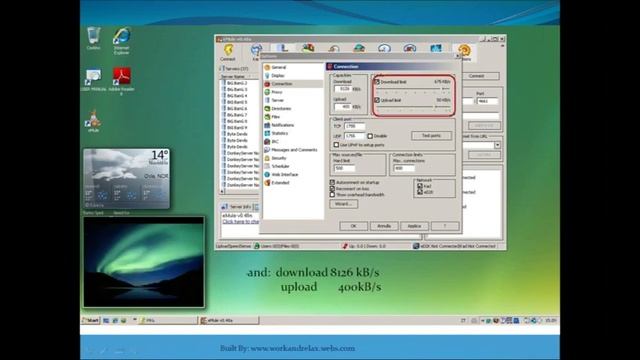Open Internet Explorer desktop icon
The image size is (640, 360).
pyautogui.click(x=122, y=40)
